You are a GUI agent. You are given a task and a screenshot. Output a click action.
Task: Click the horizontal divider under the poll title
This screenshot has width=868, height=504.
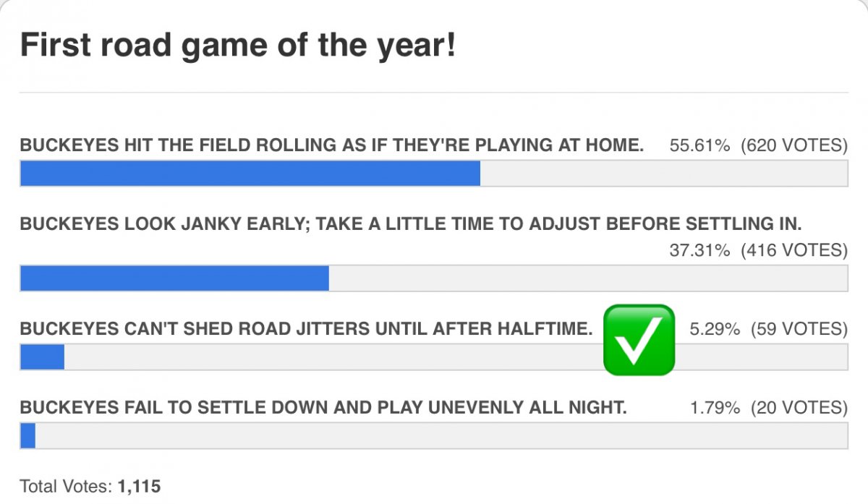pyautogui.click(x=434, y=93)
